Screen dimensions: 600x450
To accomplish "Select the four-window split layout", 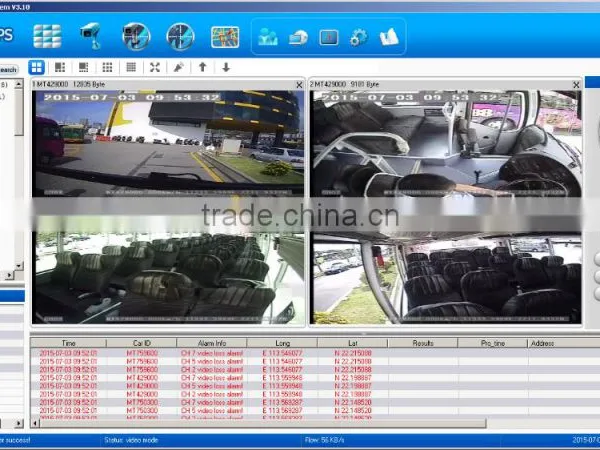I will click(37, 67).
